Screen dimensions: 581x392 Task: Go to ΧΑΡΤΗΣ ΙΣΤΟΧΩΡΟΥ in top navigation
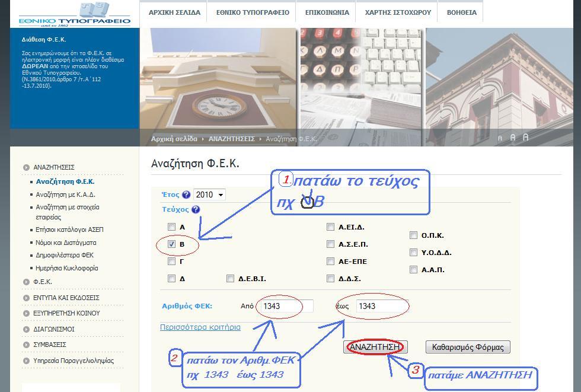(398, 12)
